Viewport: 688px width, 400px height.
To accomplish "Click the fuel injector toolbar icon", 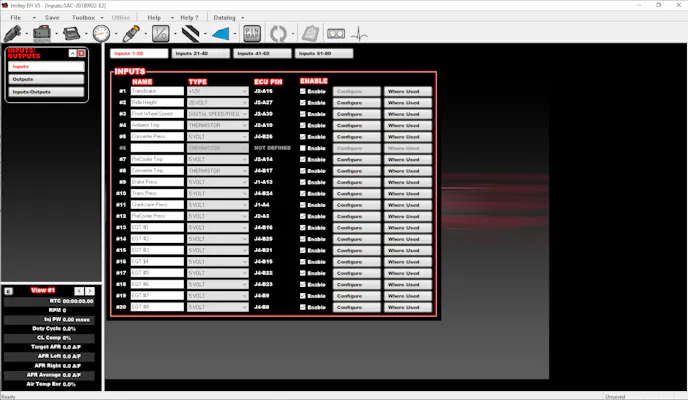I will click(15, 33).
